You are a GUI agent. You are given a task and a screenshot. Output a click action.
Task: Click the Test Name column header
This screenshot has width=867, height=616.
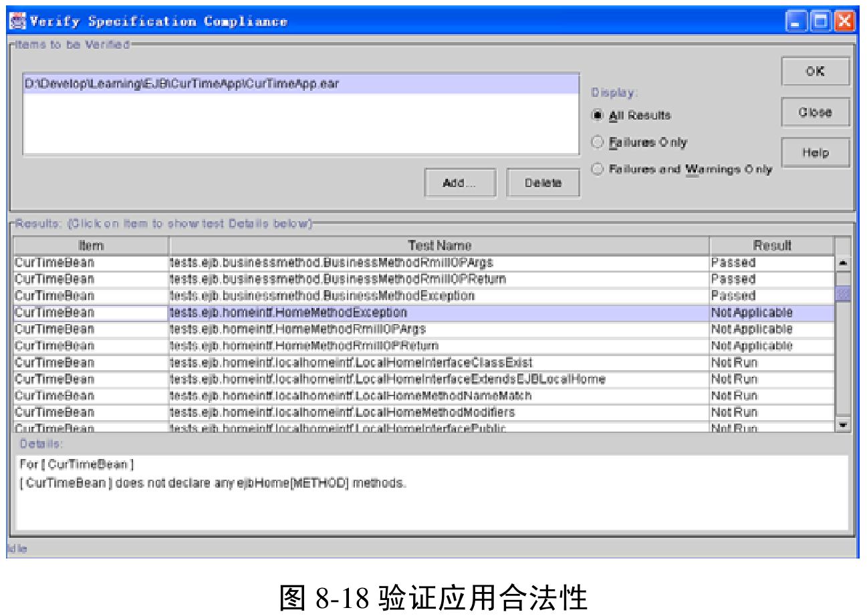439,245
